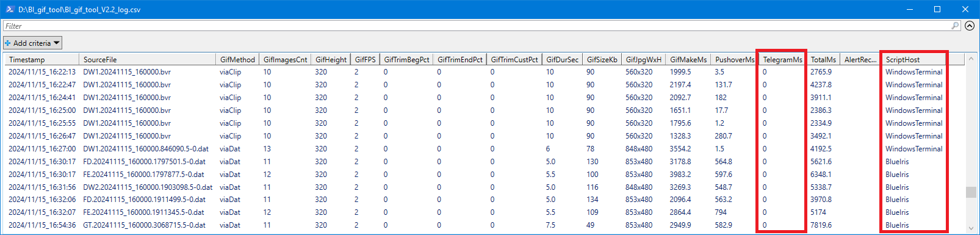Click source file DW1.20241115_160000.846090.5-0.dat
The height and width of the screenshot is (235, 980).
point(146,148)
